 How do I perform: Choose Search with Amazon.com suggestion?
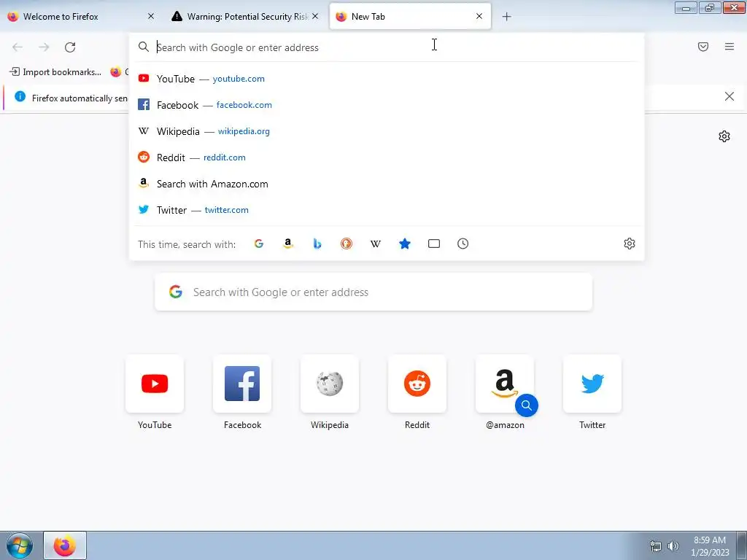point(387,184)
